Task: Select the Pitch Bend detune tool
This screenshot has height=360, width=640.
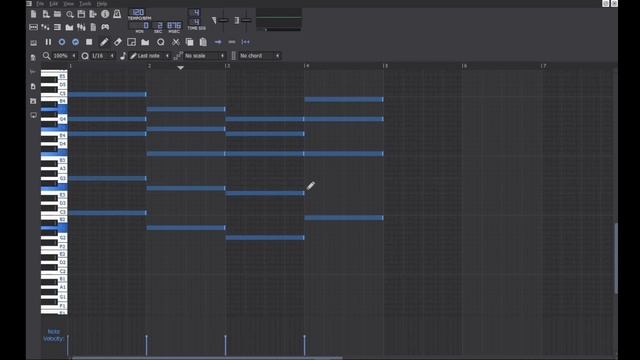Action: coord(145,42)
